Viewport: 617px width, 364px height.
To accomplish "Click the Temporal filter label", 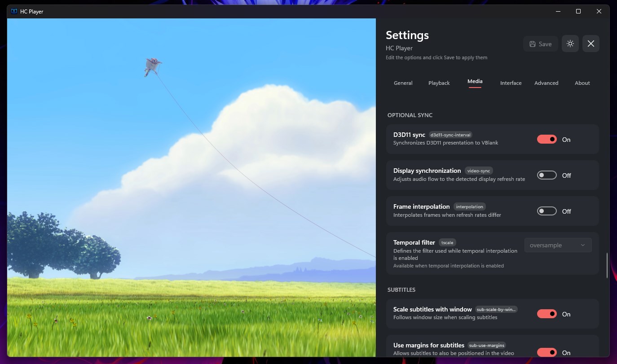I will coord(414,242).
